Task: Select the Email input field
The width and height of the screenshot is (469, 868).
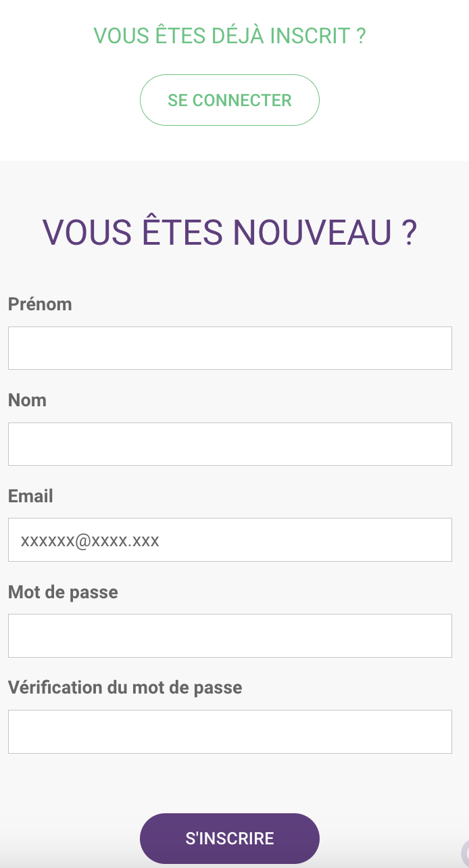Action: click(x=230, y=539)
